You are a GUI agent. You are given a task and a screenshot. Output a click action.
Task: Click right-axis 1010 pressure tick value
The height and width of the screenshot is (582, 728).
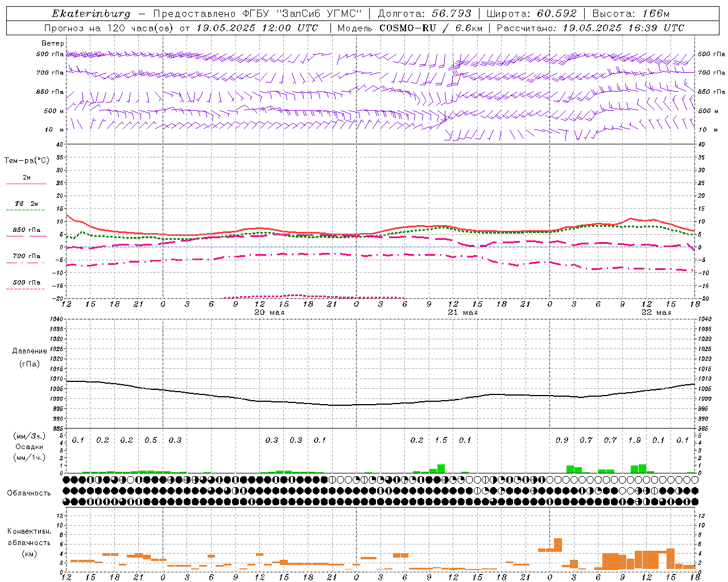[704, 379]
